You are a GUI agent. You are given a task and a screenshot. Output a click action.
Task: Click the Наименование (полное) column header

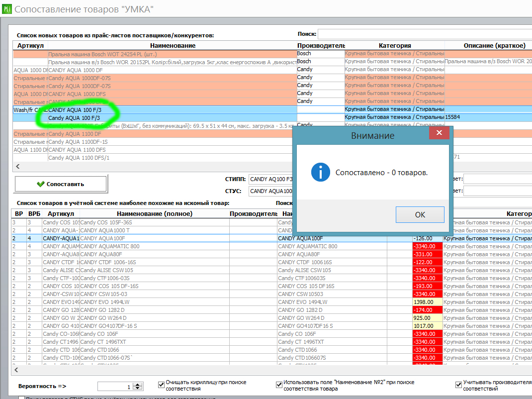click(x=154, y=213)
